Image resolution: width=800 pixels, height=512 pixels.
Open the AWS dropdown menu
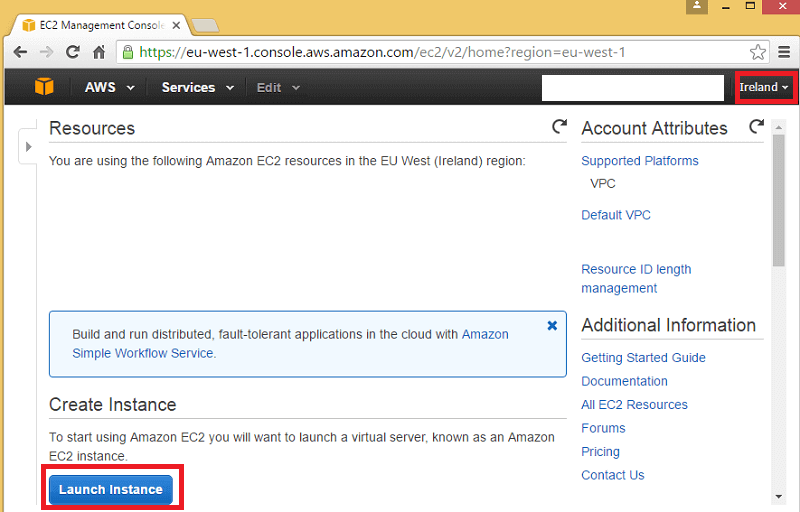109,87
